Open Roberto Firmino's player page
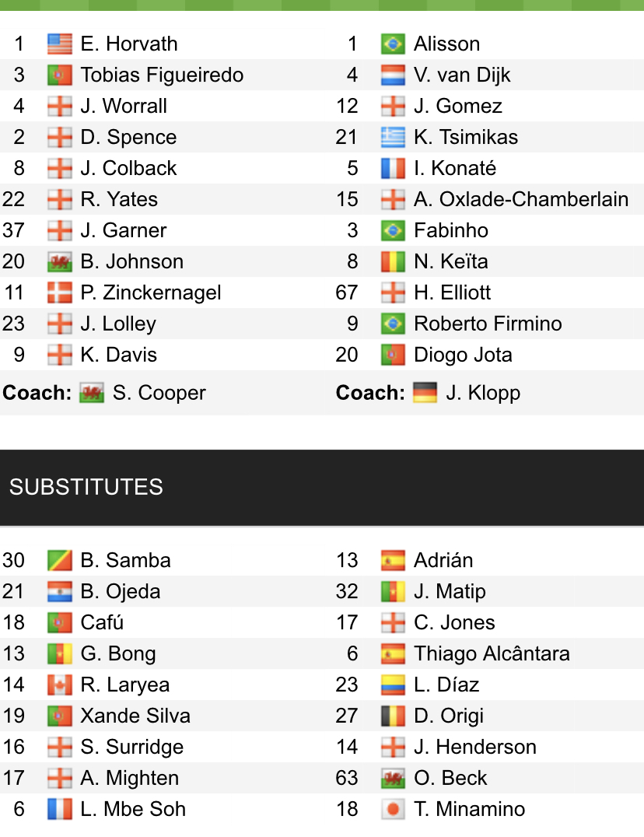Viewport: 644px width, 837px height. click(x=488, y=324)
